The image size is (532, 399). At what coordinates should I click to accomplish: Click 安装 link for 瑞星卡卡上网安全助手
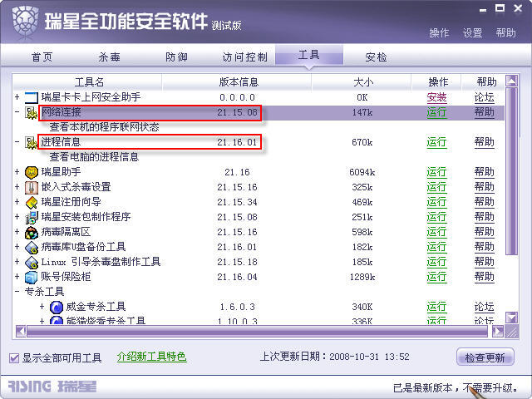pos(436,98)
